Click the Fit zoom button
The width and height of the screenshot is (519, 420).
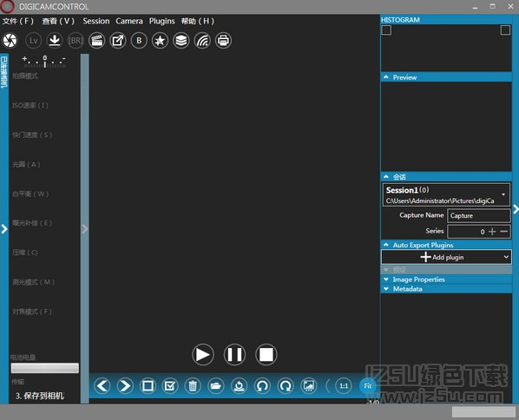tap(367, 386)
